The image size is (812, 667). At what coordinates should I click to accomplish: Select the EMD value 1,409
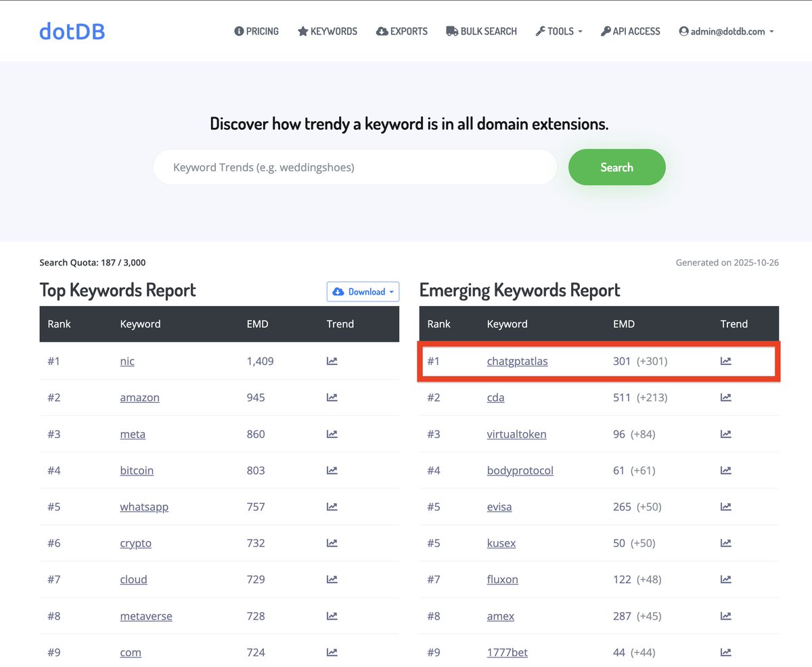click(x=261, y=361)
